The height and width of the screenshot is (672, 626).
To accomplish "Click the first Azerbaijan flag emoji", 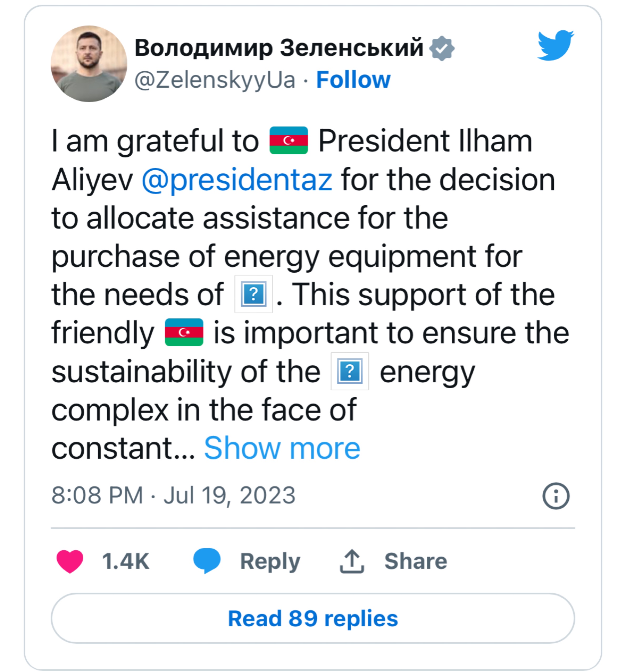I will pyautogui.click(x=289, y=141).
